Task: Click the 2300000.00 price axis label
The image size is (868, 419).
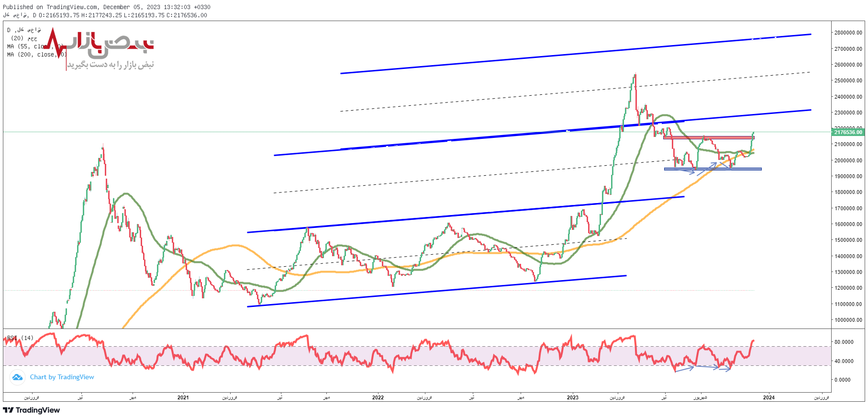Action: (848, 113)
